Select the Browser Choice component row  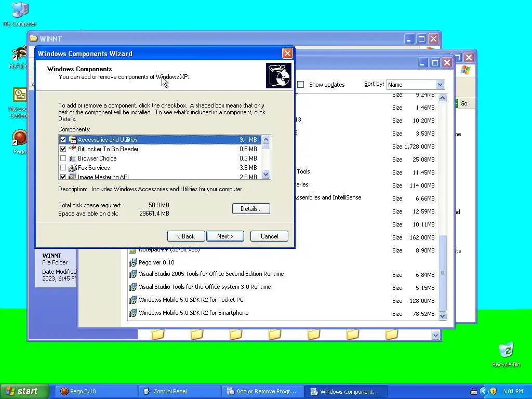pos(160,158)
